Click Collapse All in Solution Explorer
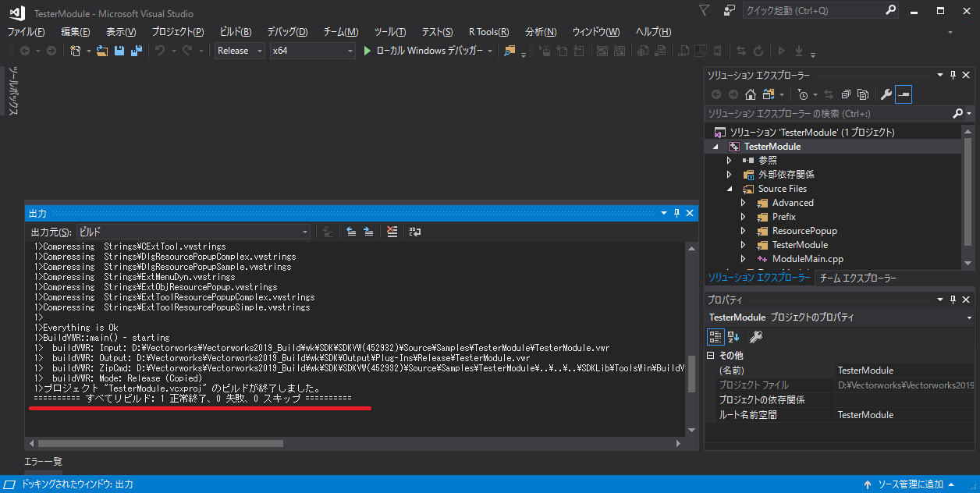980x493 pixels. (x=846, y=94)
